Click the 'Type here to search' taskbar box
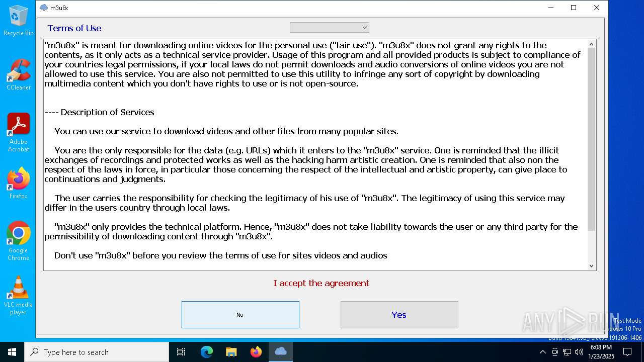 tap(97, 352)
